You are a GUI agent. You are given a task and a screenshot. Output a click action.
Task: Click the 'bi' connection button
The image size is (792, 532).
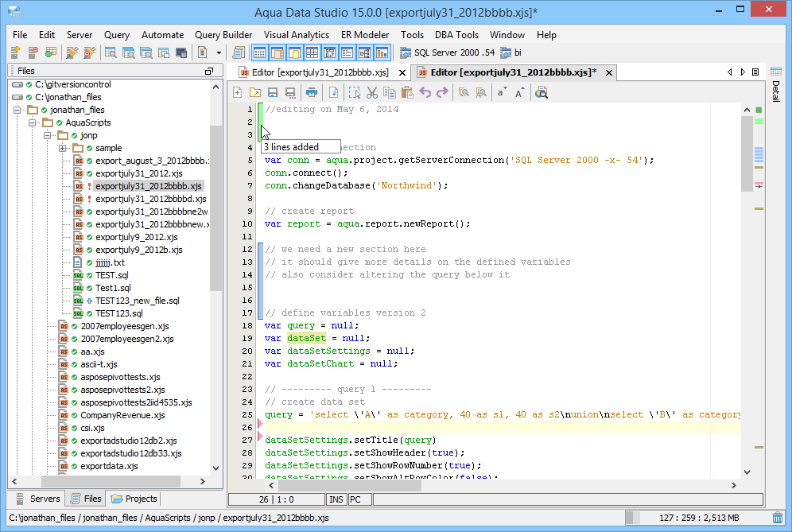coord(511,52)
